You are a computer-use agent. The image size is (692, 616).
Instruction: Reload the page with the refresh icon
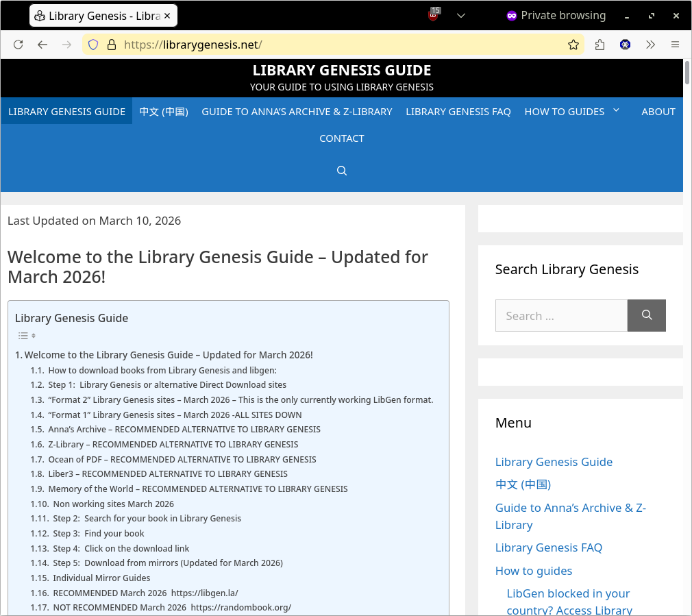coord(18,45)
